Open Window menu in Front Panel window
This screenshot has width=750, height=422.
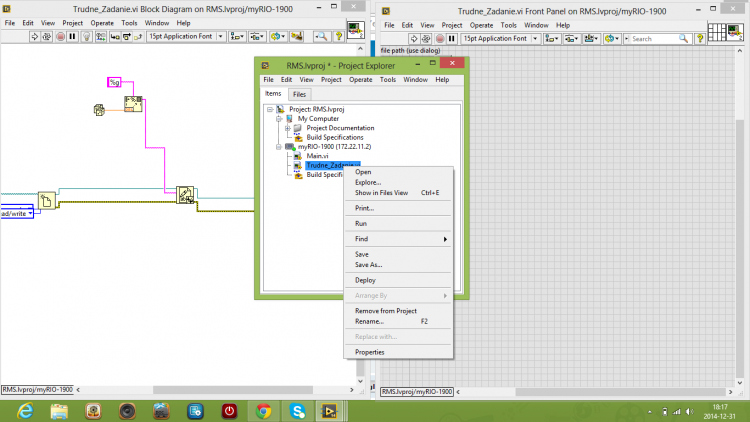click(536, 25)
